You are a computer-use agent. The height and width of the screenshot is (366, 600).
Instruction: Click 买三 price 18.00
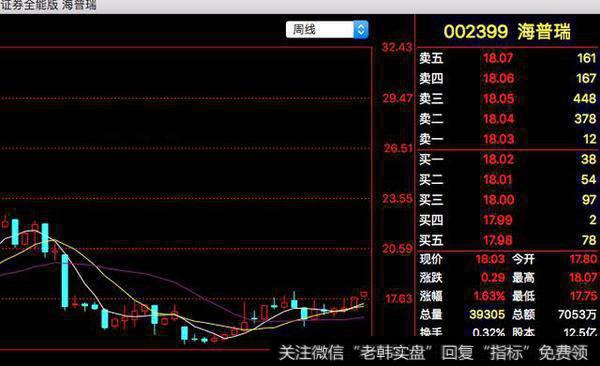pos(497,200)
